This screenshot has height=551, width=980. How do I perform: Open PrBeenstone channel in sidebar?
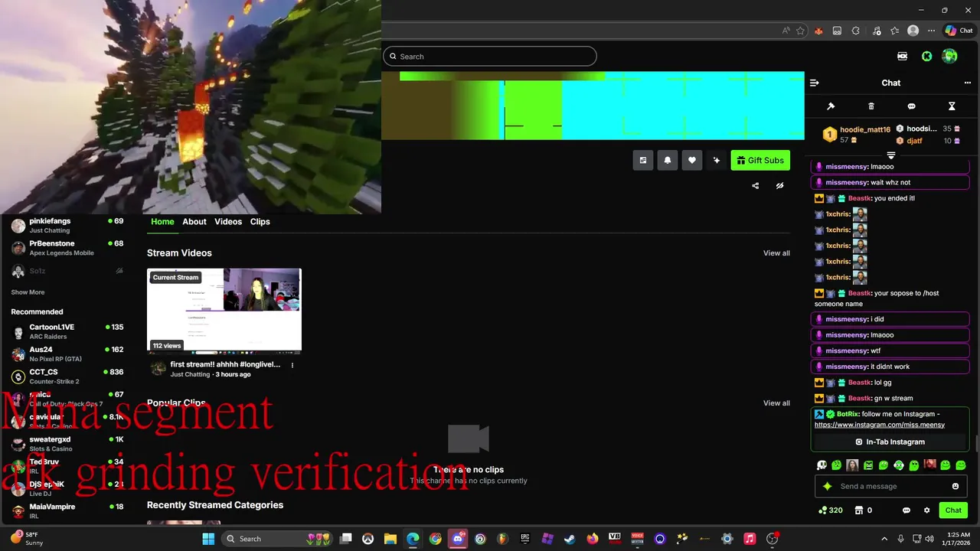(x=67, y=248)
